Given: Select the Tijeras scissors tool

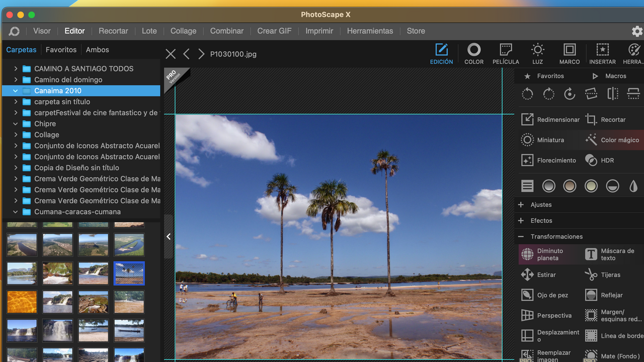Looking at the screenshot, I should point(603,275).
